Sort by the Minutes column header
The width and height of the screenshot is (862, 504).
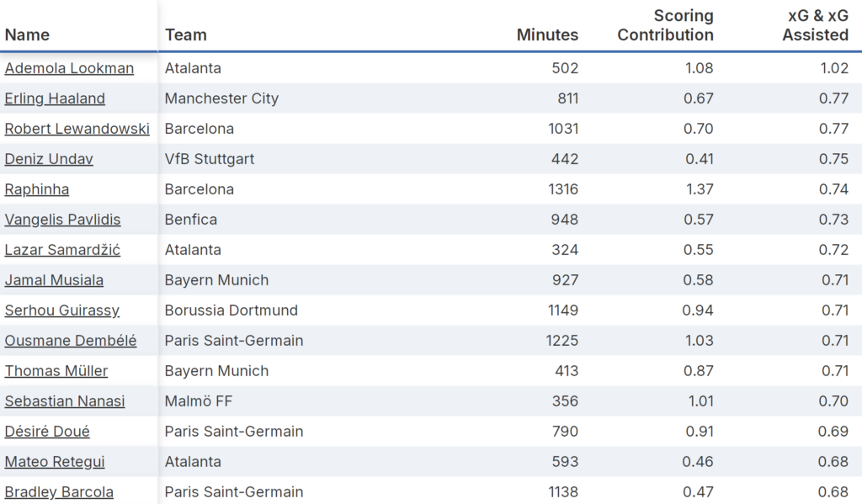(547, 34)
